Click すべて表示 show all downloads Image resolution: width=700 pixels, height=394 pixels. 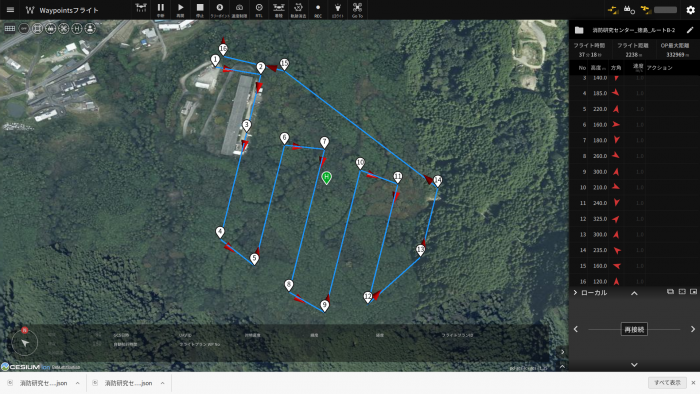coord(667,382)
